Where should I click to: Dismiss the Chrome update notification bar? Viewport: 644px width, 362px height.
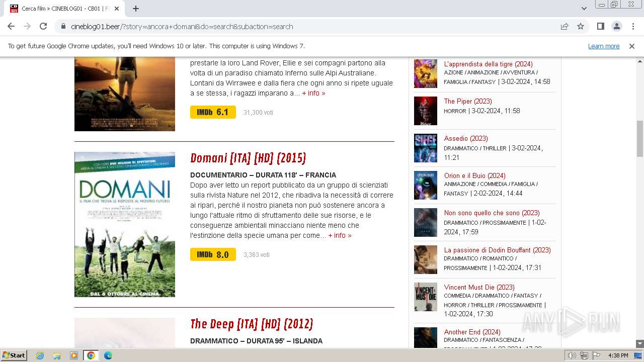632,46
